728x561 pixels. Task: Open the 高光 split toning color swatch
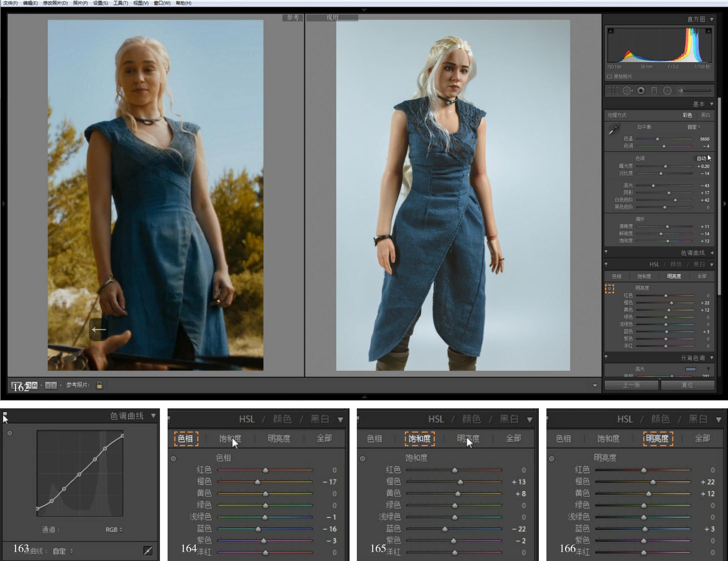click(690, 369)
